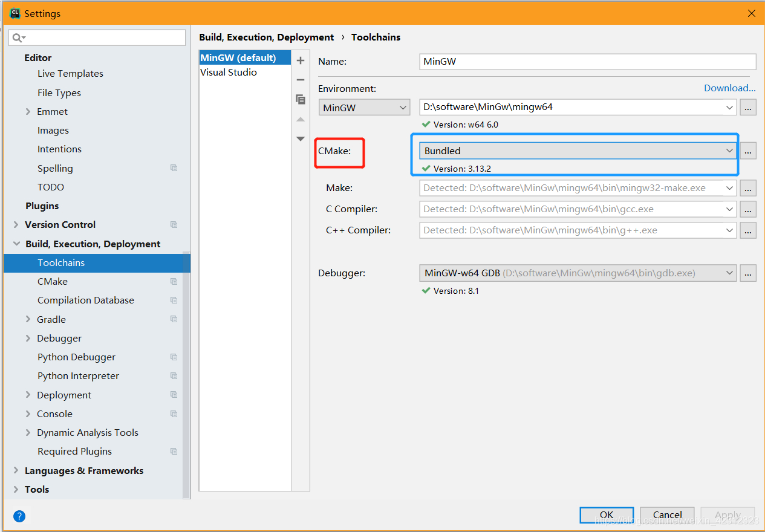This screenshot has width=765, height=532.
Task: Expand the Deployment tree node
Action: point(28,395)
